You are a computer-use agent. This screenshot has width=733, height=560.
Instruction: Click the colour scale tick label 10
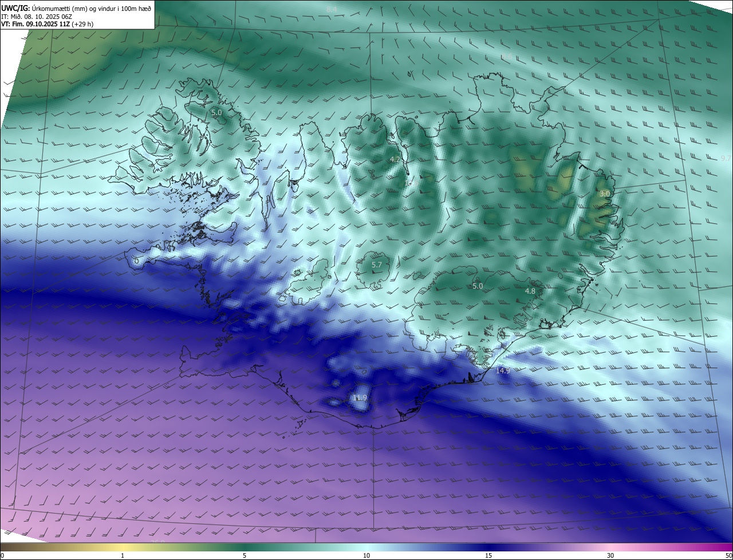[x=366, y=555]
